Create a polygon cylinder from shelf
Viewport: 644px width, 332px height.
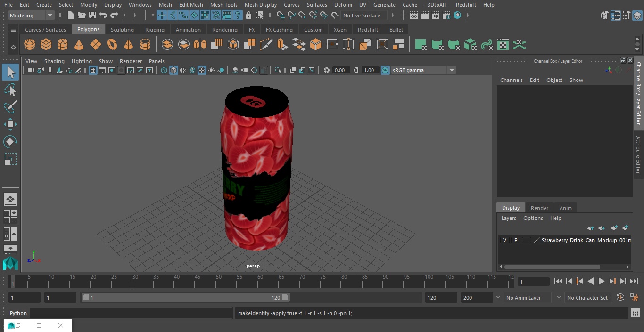point(63,45)
